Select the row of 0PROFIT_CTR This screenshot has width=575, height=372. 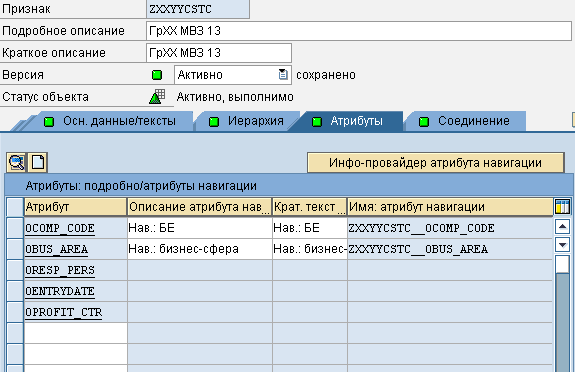coord(15,312)
